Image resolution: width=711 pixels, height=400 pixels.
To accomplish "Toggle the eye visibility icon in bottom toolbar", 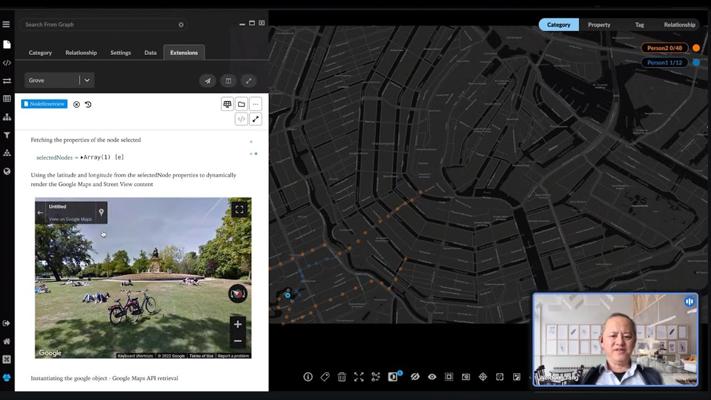I will coord(432,377).
